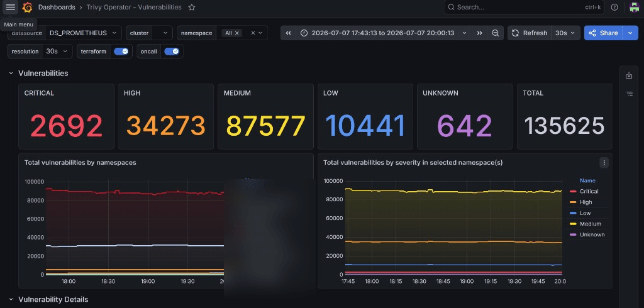Click the CRITICAL panel title
The width and height of the screenshot is (644, 308).
tap(39, 93)
